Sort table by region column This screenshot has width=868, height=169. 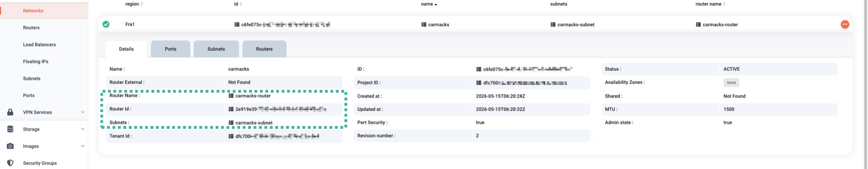point(134,4)
